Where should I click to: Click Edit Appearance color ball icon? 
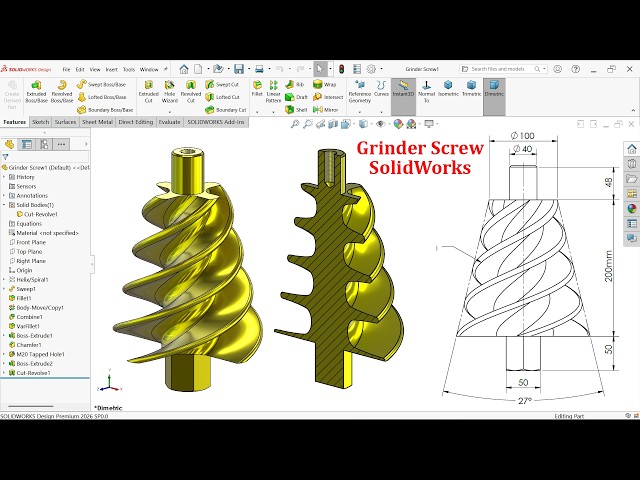pos(398,124)
